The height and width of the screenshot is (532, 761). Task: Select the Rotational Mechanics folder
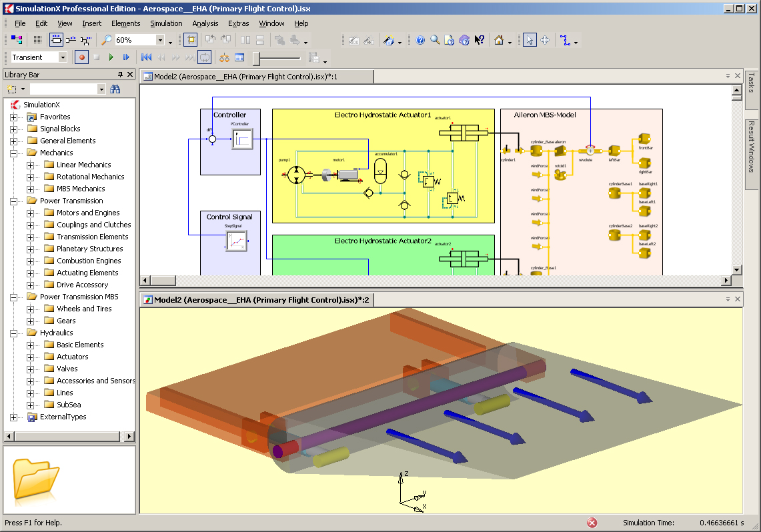[x=90, y=177]
